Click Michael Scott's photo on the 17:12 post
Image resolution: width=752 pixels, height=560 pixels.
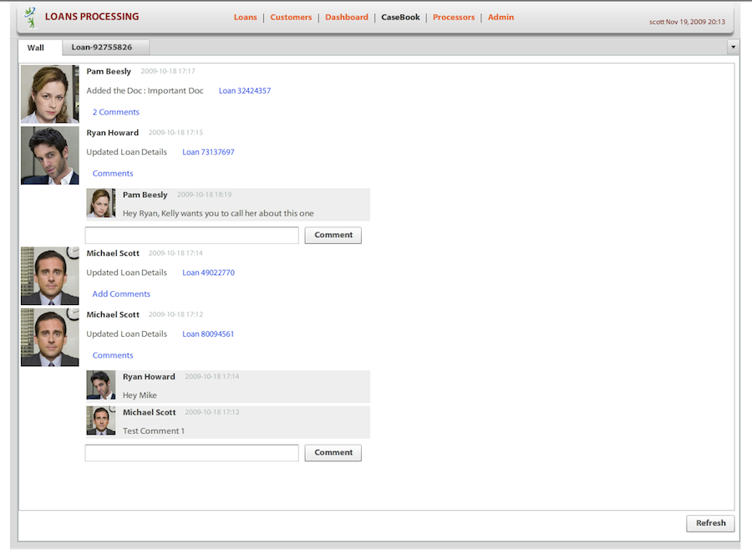(50, 338)
